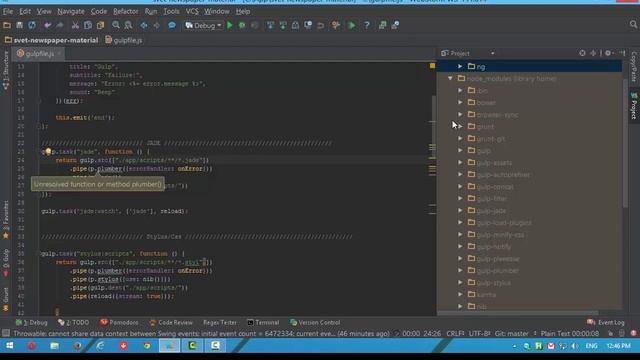
Task: Run the Debug configuration with green play
Action: coord(230,25)
